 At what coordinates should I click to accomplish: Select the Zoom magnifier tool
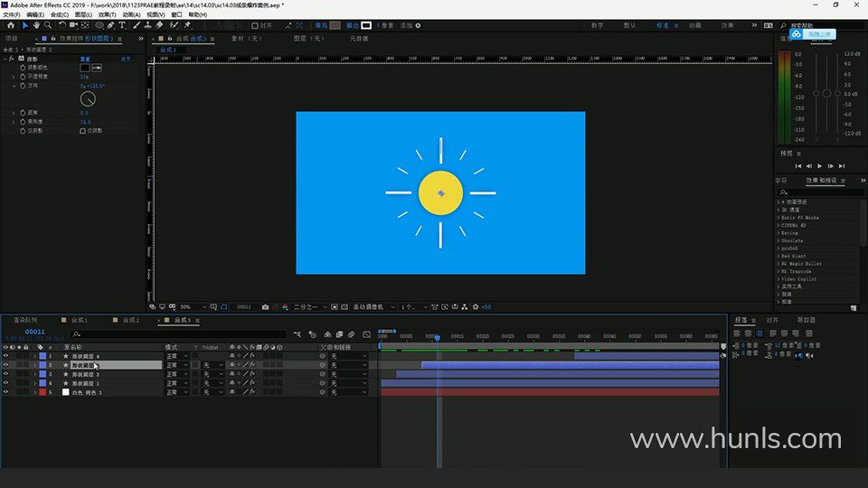point(48,25)
